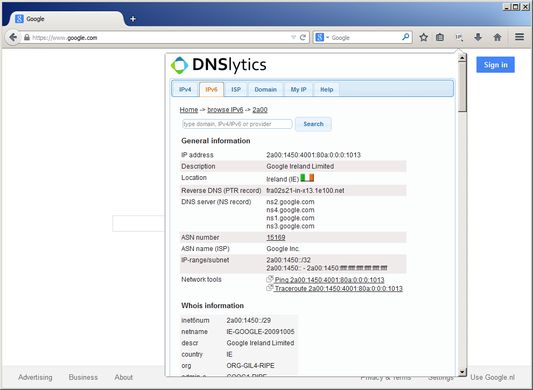Switch to the Domain tab

265,89
